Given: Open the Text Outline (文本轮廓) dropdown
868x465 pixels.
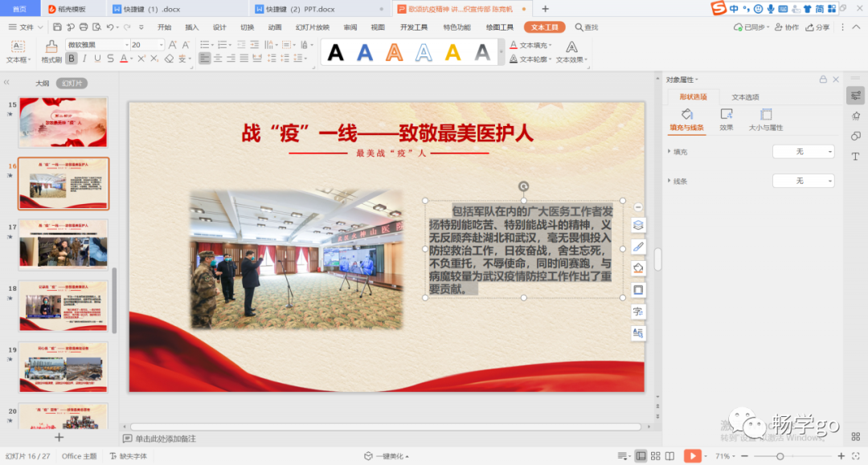Looking at the screenshot, I should (530, 59).
